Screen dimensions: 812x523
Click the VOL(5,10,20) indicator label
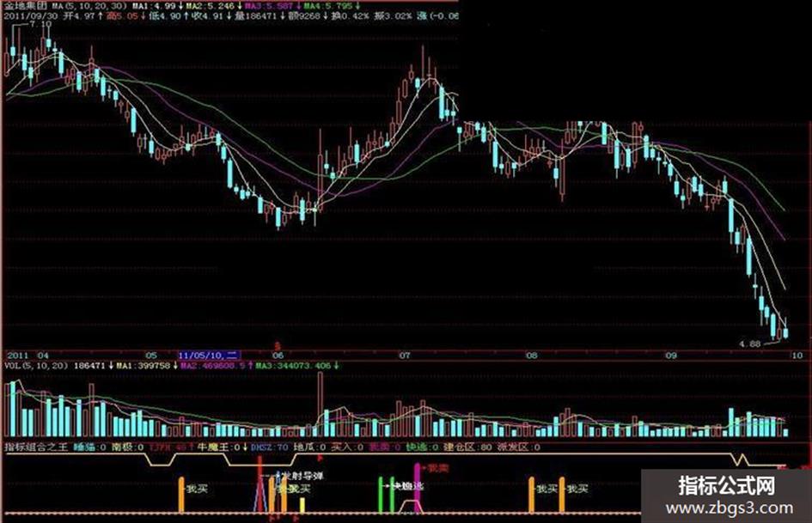point(36,366)
